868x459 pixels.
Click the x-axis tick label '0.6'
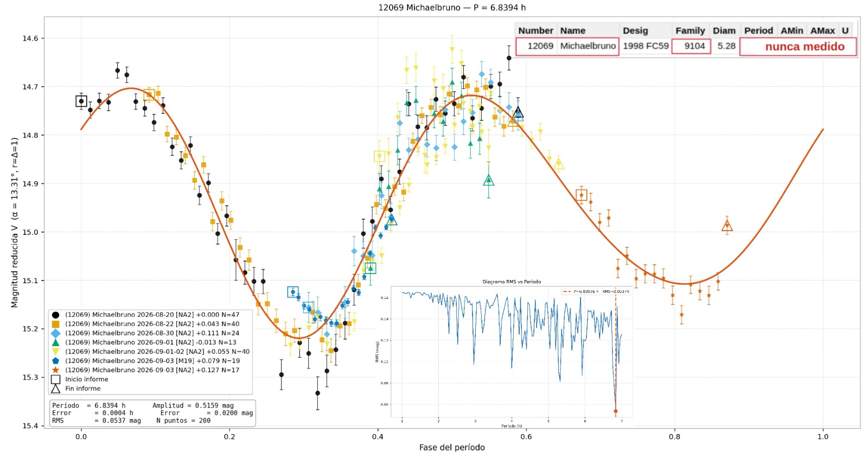[526, 436]
